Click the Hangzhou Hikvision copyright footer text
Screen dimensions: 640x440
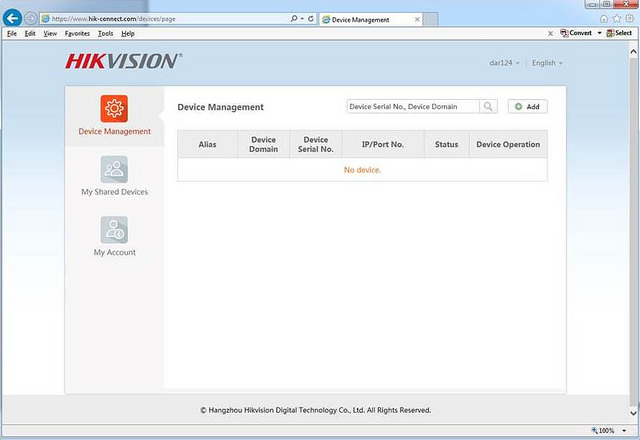coord(316,410)
